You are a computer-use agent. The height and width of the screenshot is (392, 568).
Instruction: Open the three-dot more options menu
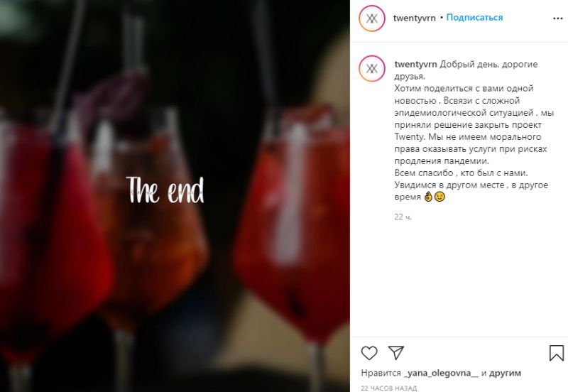coord(558,18)
